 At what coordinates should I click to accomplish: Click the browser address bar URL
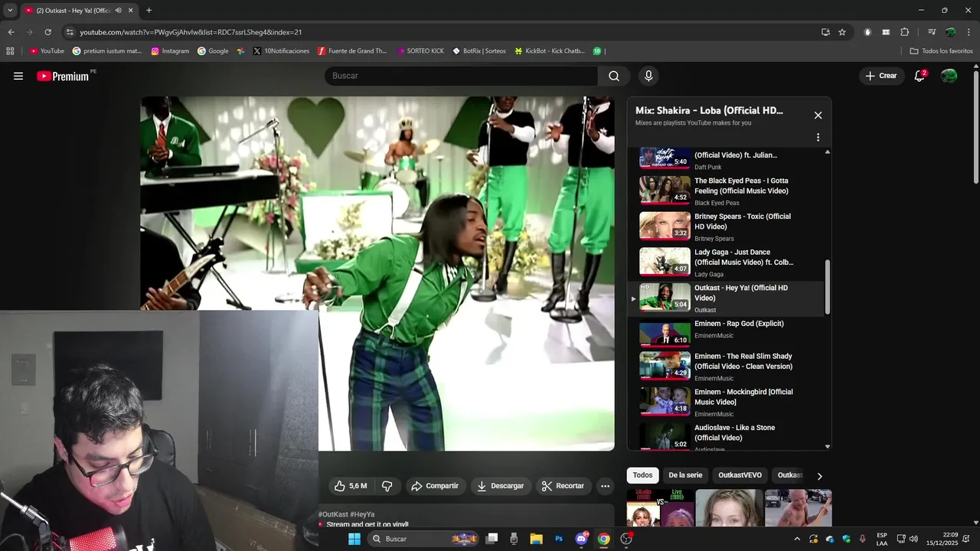(x=191, y=32)
